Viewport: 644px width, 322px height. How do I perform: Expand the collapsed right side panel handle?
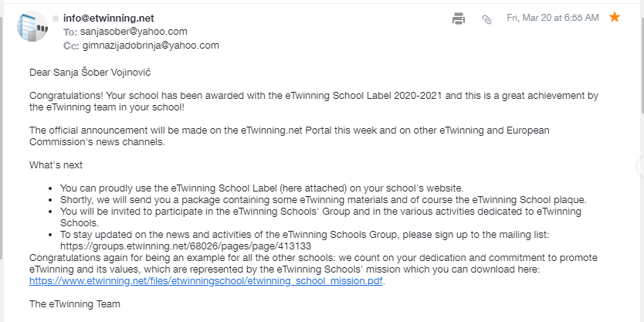(640, 167)
